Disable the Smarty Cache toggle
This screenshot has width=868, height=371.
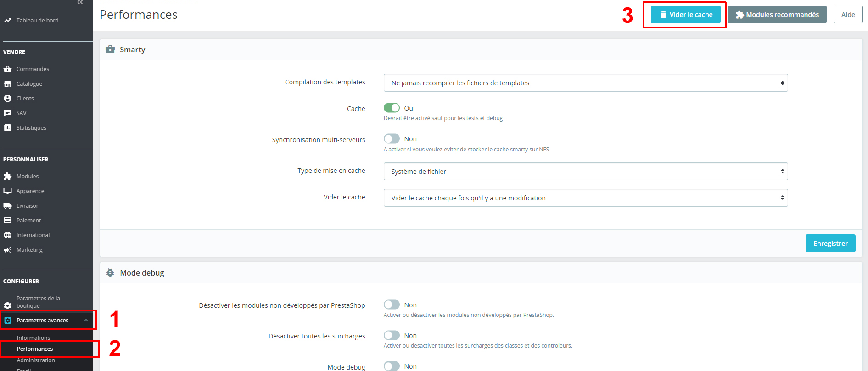coord(392,108)
